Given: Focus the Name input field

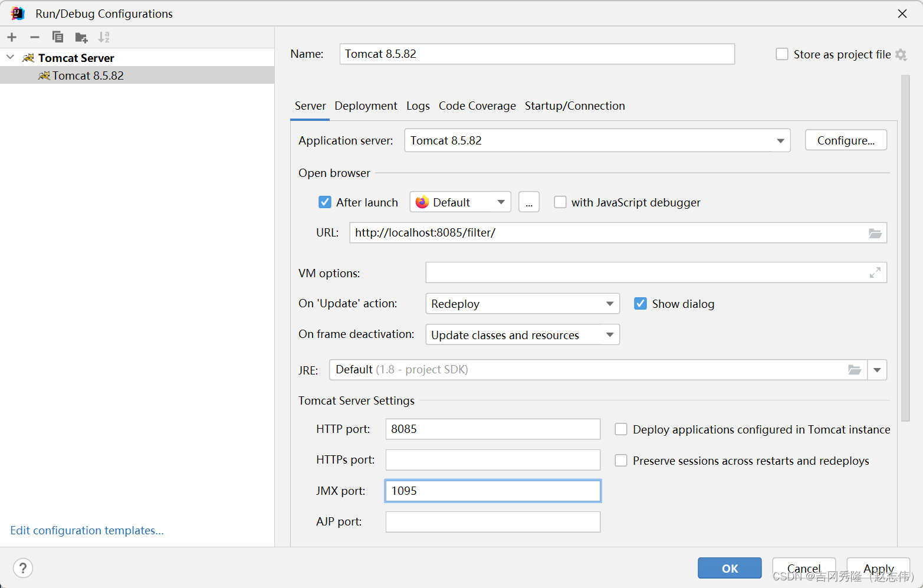Looking at the screenshot, I should coord(537,54).
